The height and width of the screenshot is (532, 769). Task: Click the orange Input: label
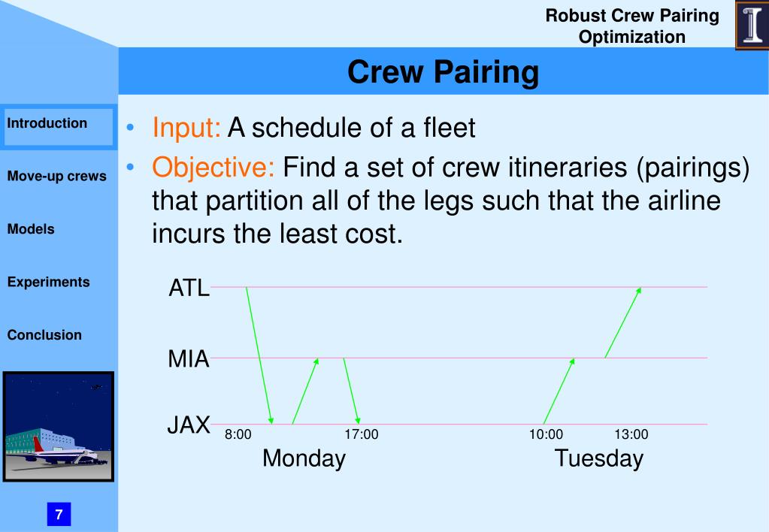click(186, 128)
